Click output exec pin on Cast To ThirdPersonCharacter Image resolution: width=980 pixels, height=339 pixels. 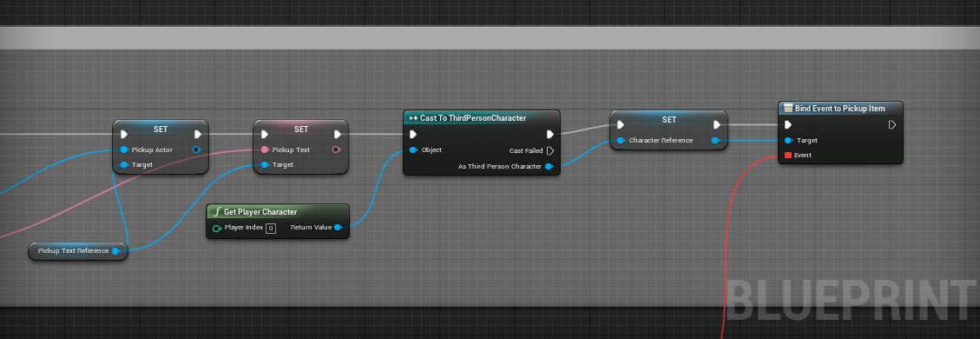point(550,135)
